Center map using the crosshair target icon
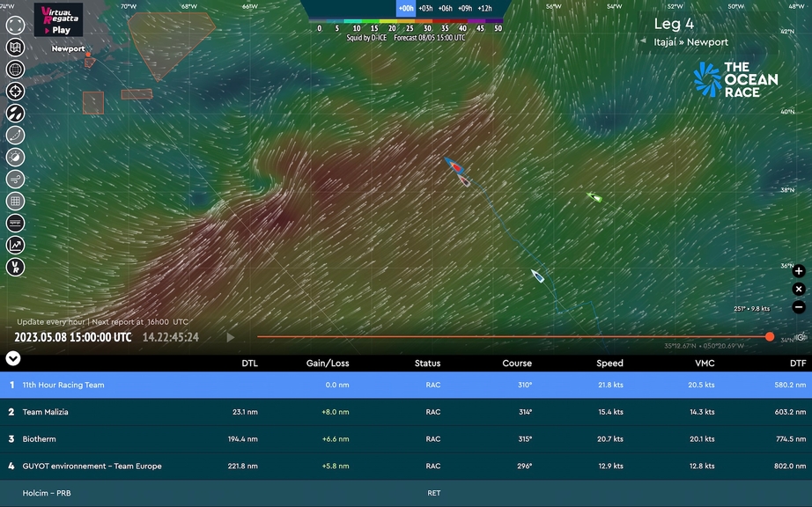The image size is (812, 507). pos(15,91)
